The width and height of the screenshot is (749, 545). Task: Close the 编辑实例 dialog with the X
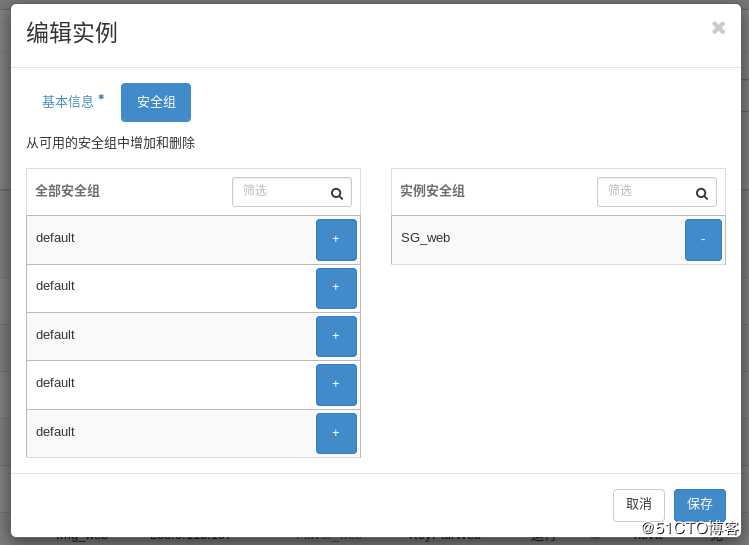718,28
